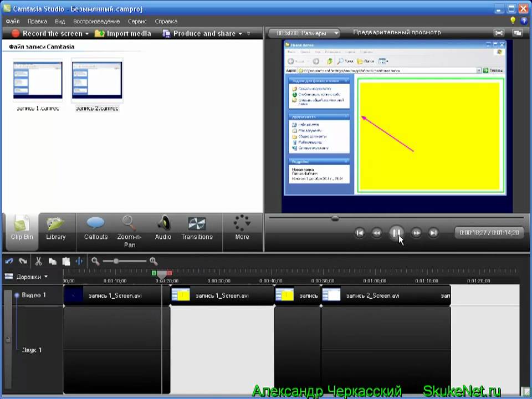Click the timeline zoom in magnifier

tap(154, 261)
